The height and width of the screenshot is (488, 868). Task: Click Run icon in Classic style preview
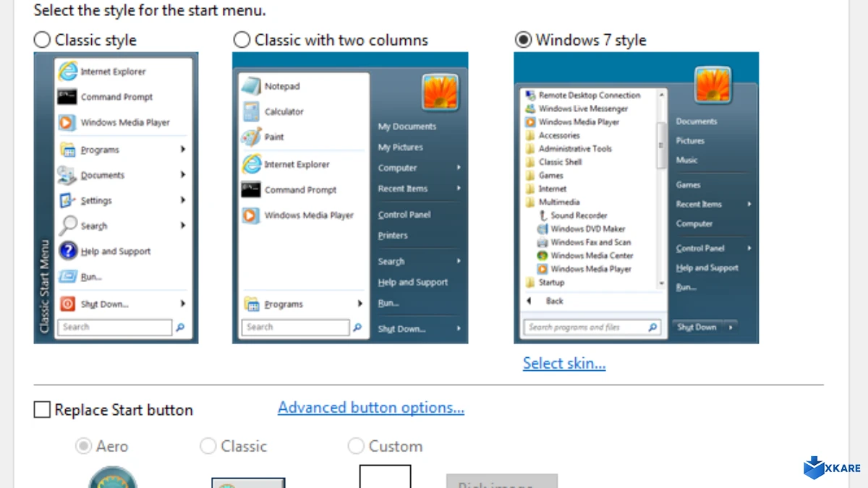(x=67, y=276)
